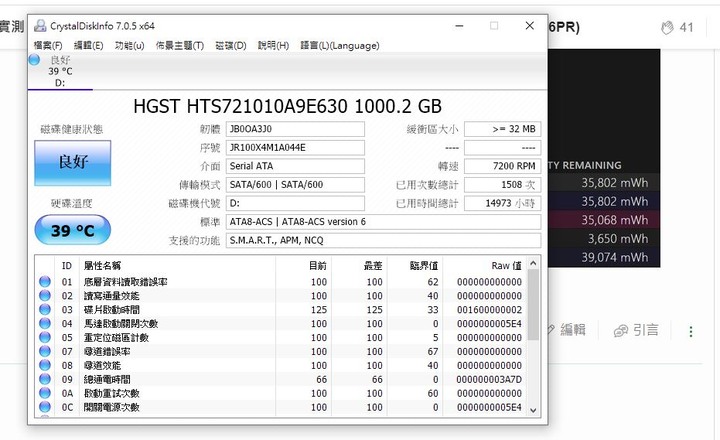Click the 39 °C temperature button
Screen dimensions: 720x440
tap(73, 230)
